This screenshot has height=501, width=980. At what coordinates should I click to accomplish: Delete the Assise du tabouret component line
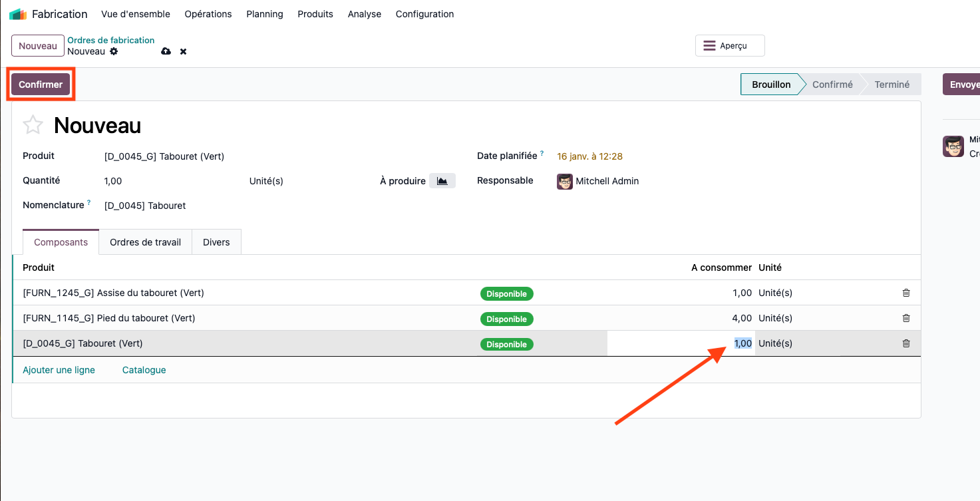905,293
